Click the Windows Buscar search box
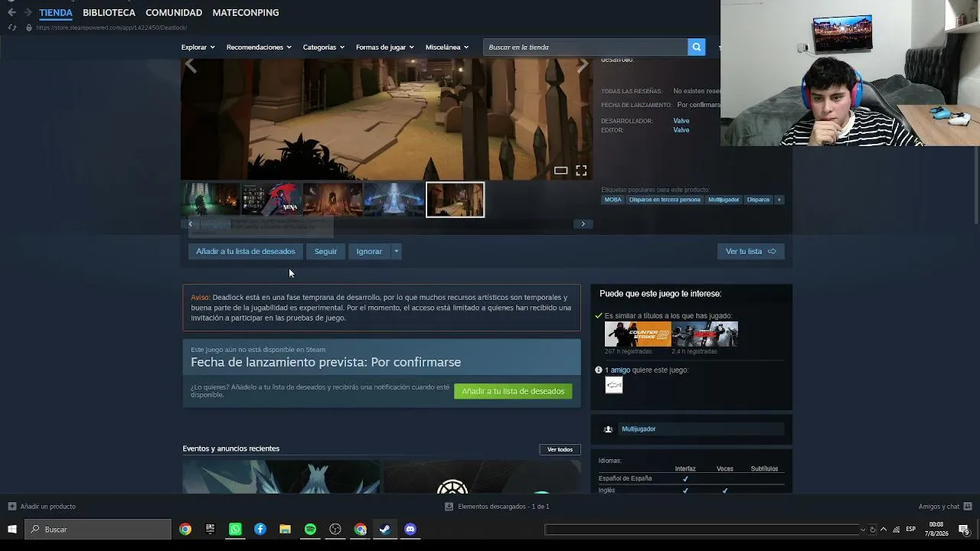Screen dimensions: 980x551 pyautogui.click(x=98, y=530)
